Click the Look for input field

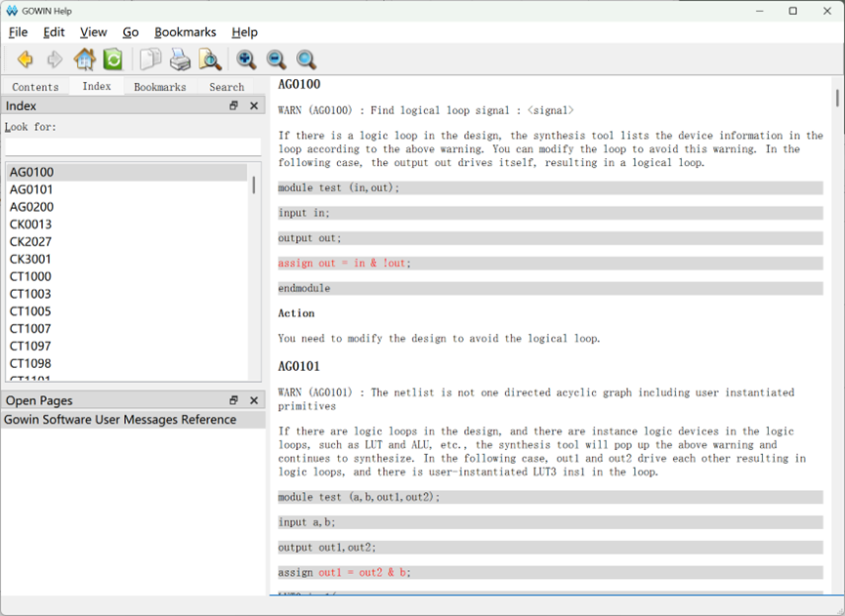click(x=133, y=146)
